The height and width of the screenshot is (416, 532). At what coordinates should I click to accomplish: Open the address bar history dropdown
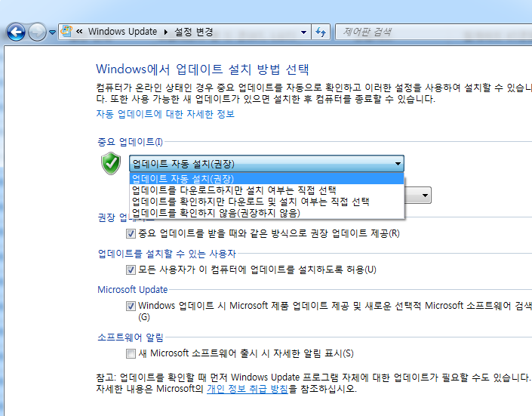(303, 32)
